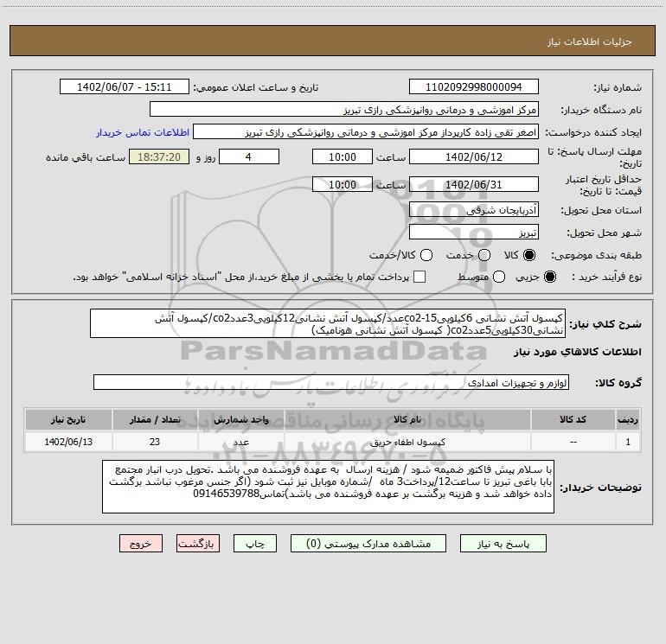Screen dimensions: 666x644
Task: Click the تعداد / مقدار column header
Action: (x=155, y=420)
